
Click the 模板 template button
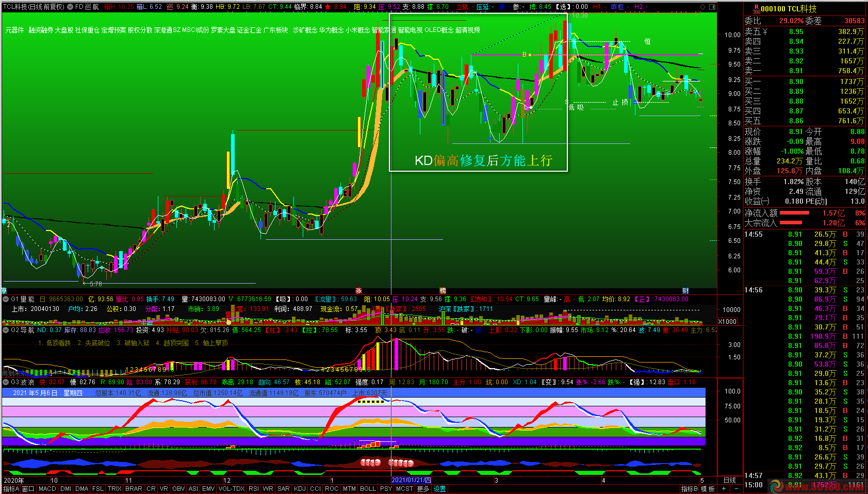tap(708, 489)
